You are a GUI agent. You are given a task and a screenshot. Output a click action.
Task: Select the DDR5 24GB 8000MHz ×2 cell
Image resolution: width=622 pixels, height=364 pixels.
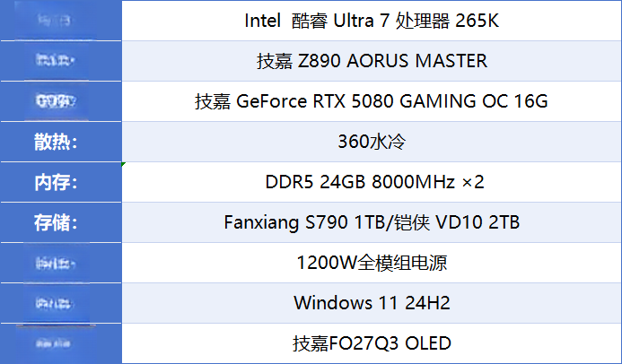[x=372, y=182]
